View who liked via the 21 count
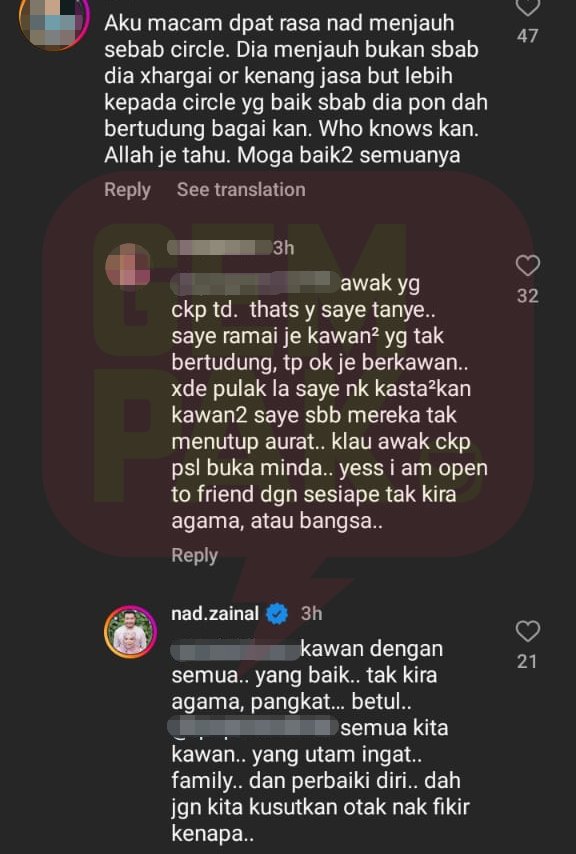Image resolution: width=576 pixels, height=854 pixels. point(528,661)
